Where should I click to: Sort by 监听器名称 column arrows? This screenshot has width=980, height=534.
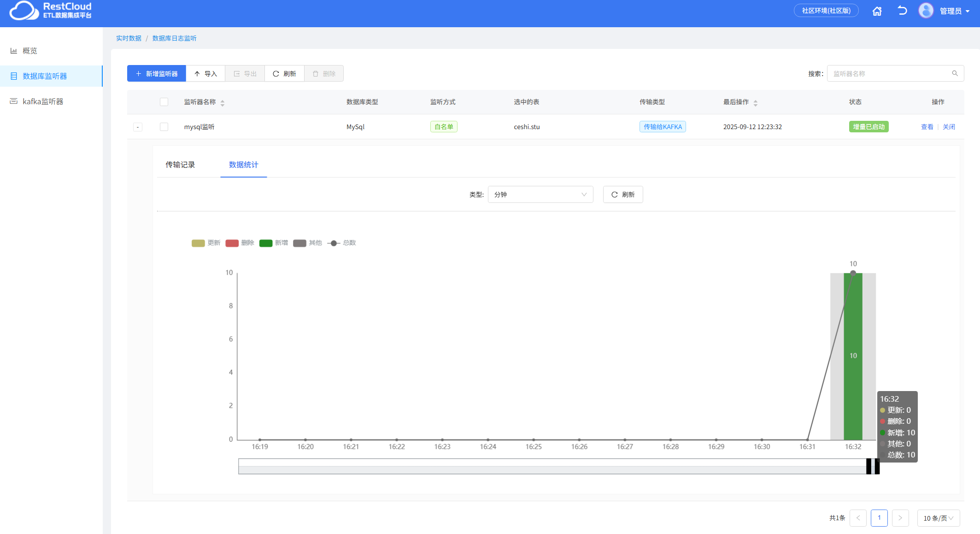(223, 103)
